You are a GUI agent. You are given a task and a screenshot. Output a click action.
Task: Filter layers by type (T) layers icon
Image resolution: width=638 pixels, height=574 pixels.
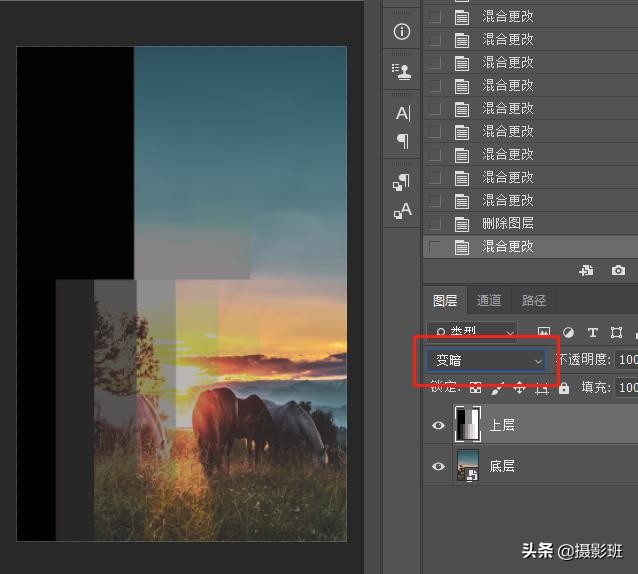click(x=593, y=333)
